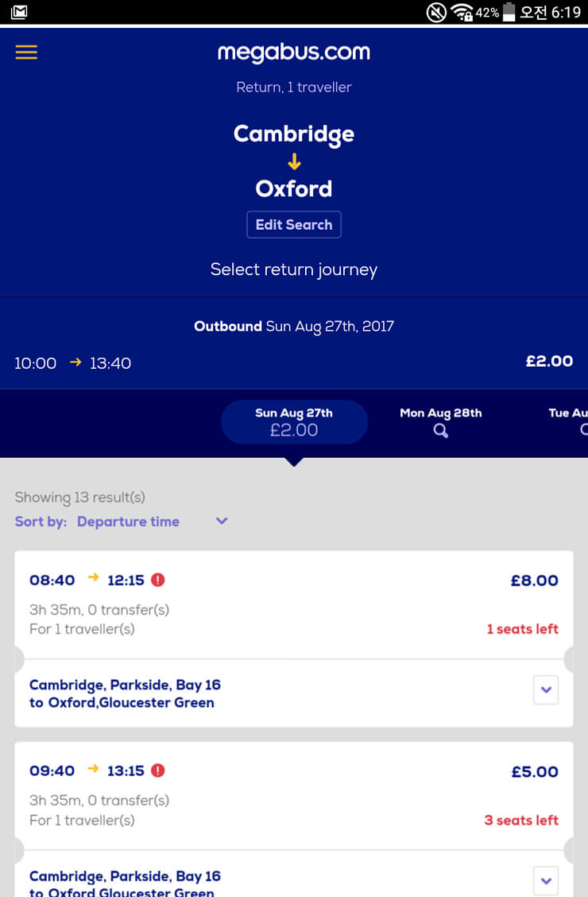Open the hamburger menu

coord(26,52)
